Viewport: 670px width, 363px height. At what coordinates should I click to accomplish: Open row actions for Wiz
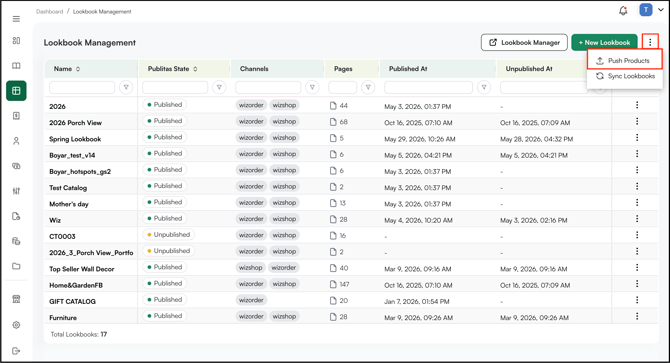[637, 219]
